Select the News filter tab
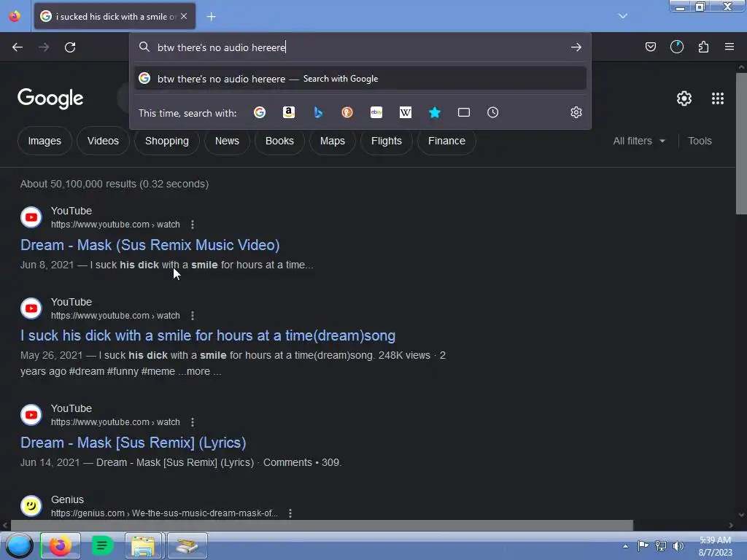Viewport: 747px width, 560px height. [x=227, y=141]
